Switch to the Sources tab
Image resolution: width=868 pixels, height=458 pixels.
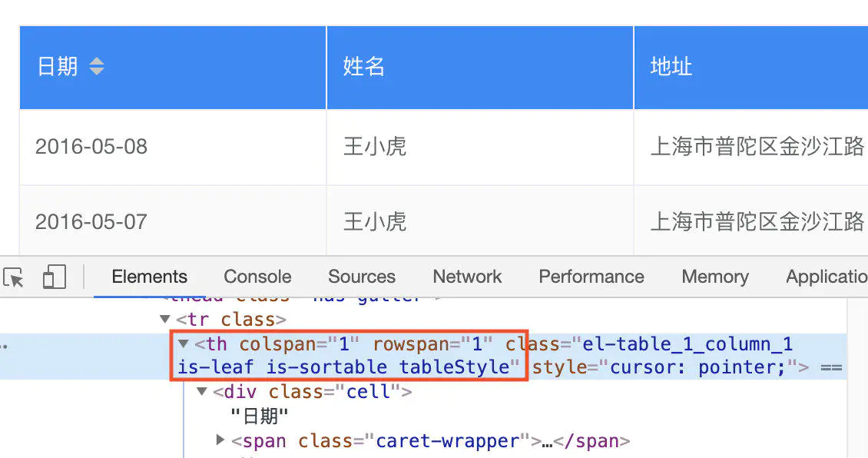(362, 276)
